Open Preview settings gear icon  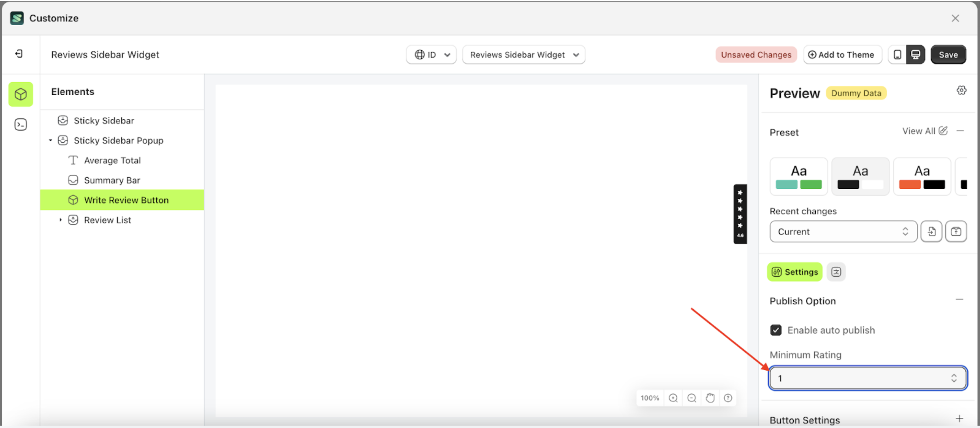coord(961,90)
